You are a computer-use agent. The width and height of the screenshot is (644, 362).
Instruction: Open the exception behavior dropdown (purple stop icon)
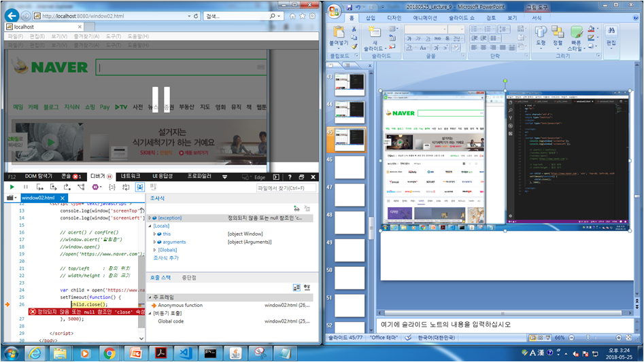click(x=97, y=187)
